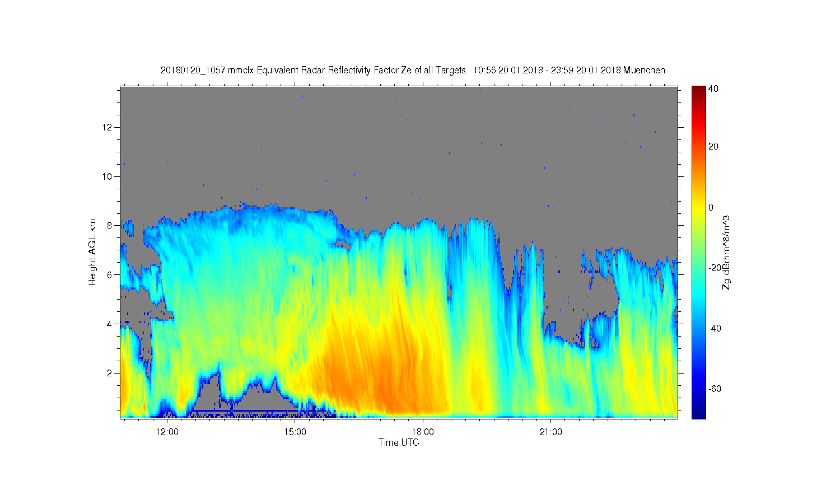Click the colorbar label -60
Viewport: 840px width, 504px height.
coord(715,389)
